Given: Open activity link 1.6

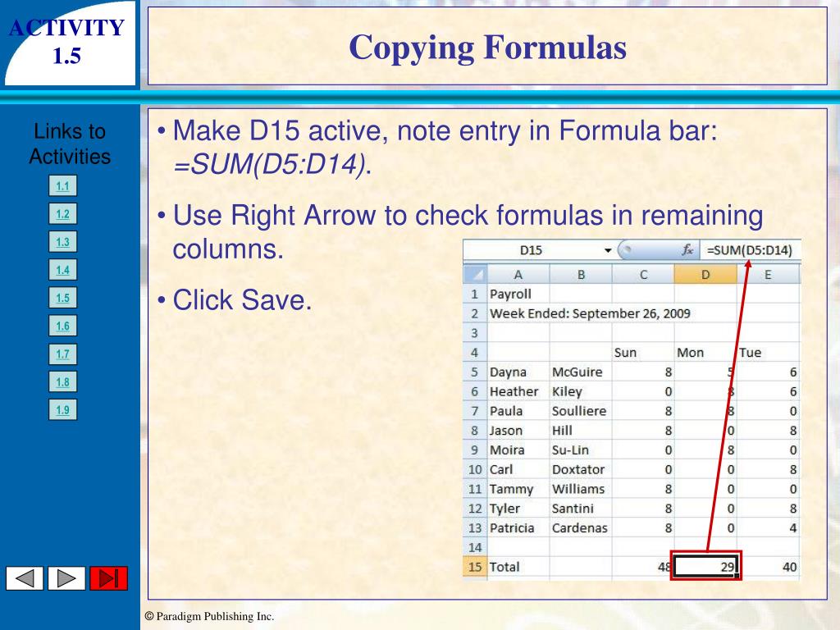Looking at the screenshot, I should [62, 326].
